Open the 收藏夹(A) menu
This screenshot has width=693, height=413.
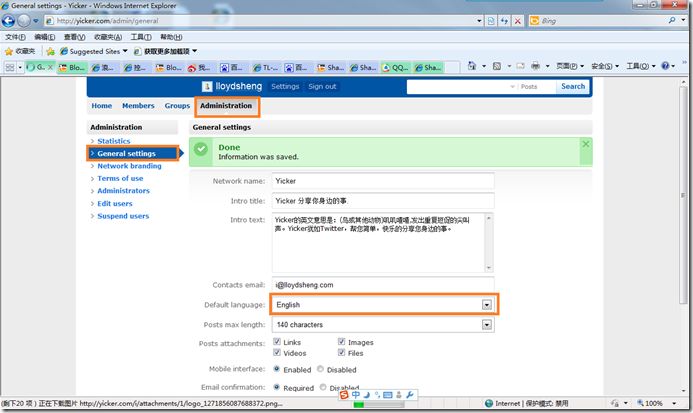tap(108, 37)
